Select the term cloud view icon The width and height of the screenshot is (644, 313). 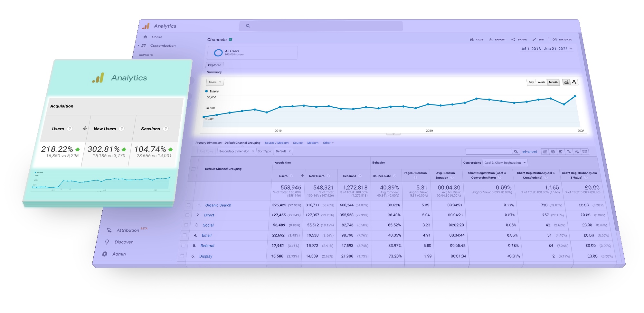point(577,152)
